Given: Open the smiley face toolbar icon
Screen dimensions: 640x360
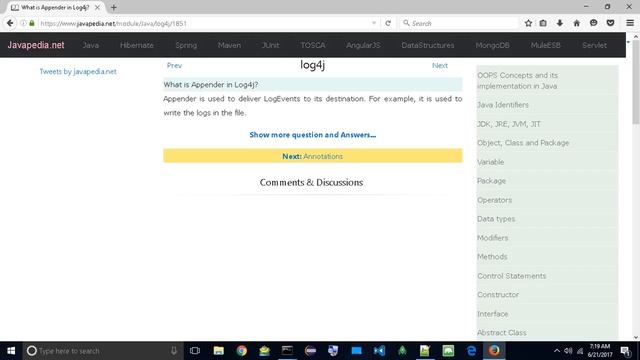Looking at the screenshot, I should [x=593, y=23].
